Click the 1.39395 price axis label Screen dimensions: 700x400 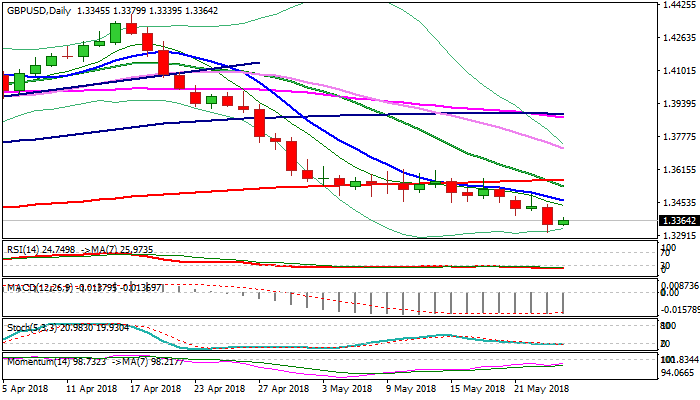point(679,104)
